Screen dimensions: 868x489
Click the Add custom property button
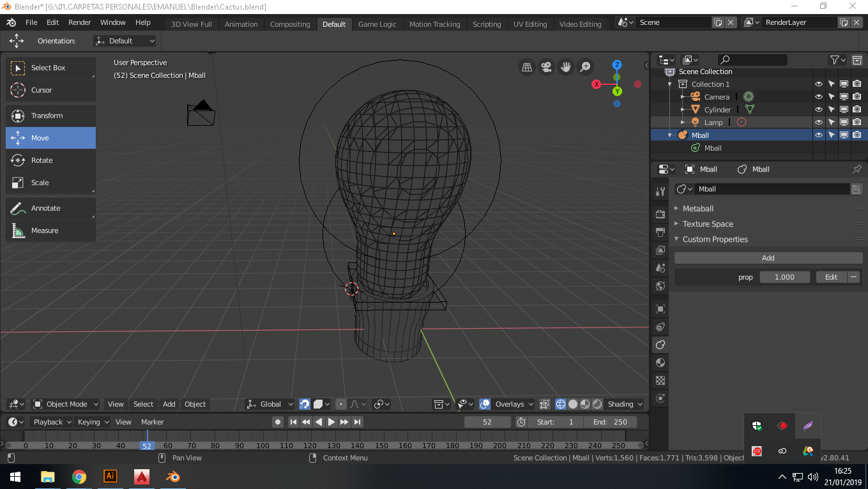[x=768, y=258]
